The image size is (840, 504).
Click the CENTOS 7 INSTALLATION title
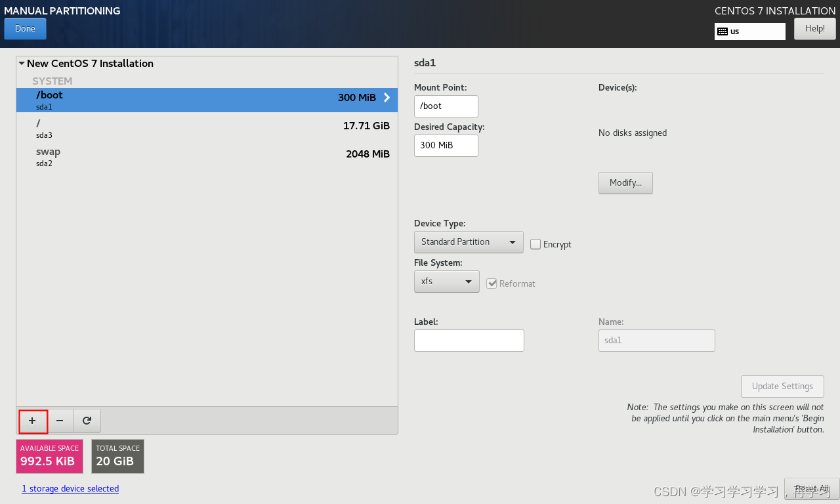(x=775, y=11)
